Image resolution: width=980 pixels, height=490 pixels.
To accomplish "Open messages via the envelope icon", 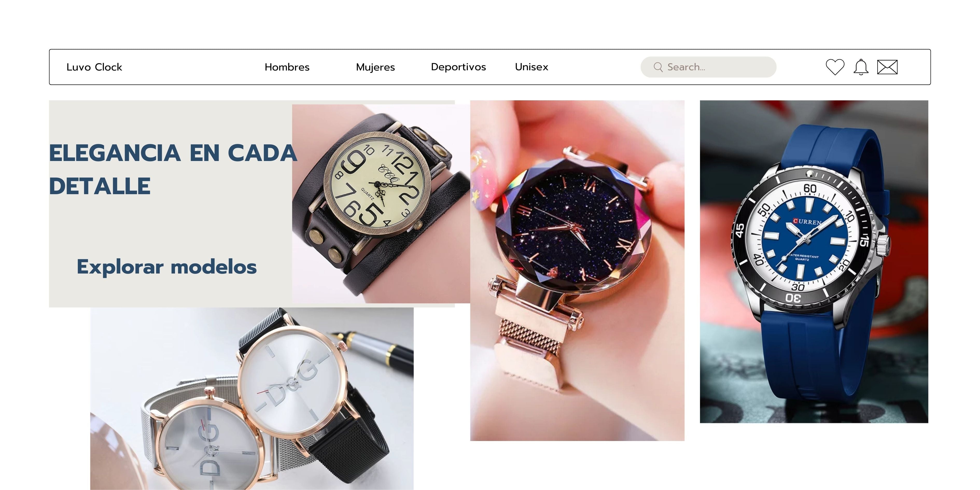I will tap(887, 67).
